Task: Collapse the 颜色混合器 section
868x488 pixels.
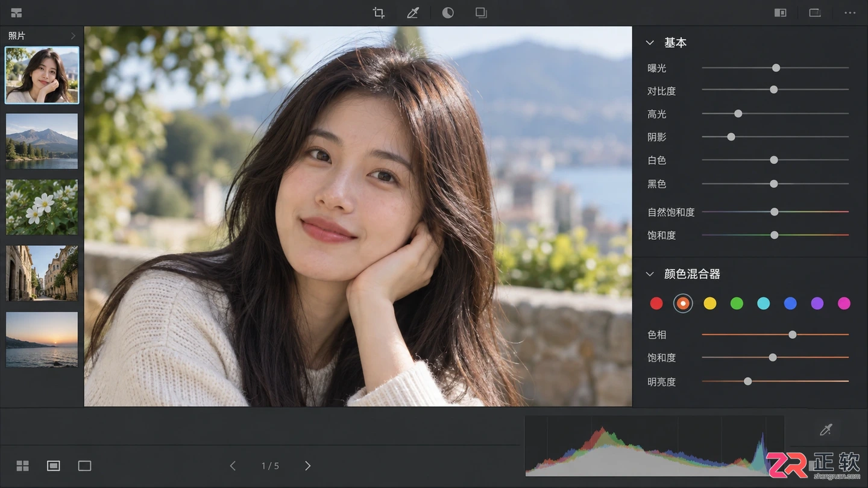Action: coord(650,274)
